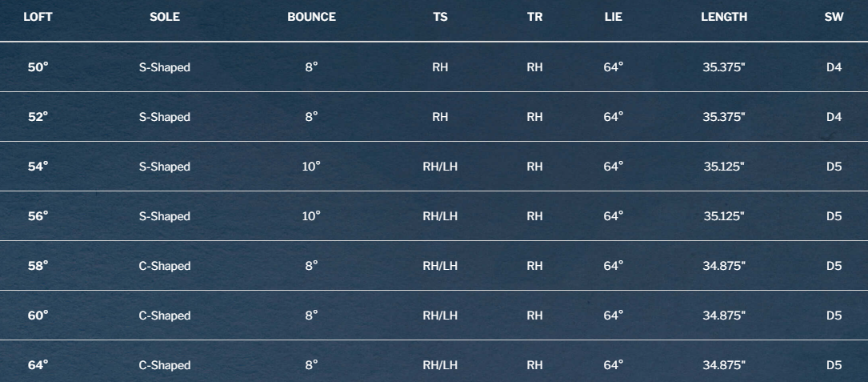Click the 64° loft cell
Viewport: 868px width, 382px height.
pos(38,365)
